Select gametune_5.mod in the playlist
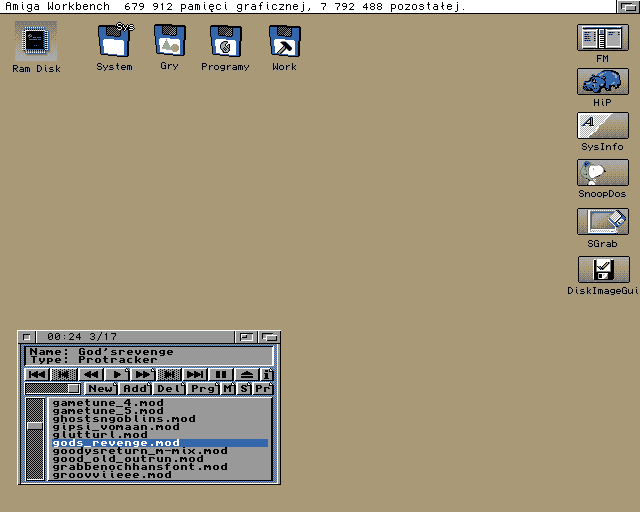The image size is (640, 512). [160, 411]
